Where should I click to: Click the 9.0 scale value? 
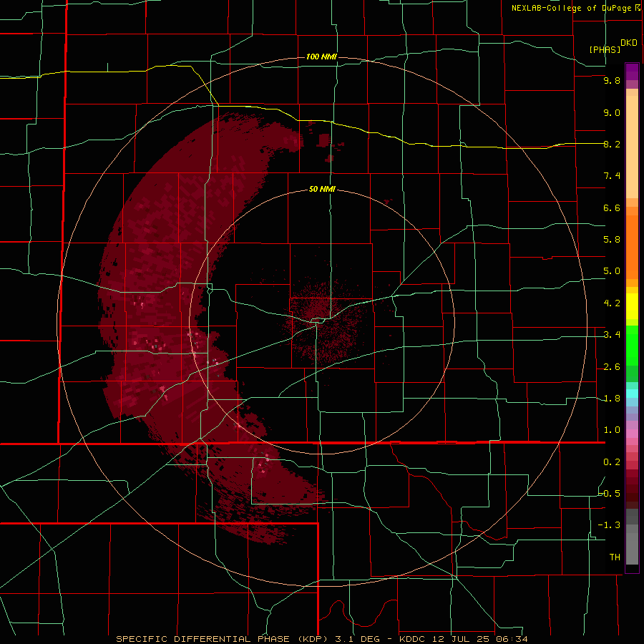(612, 112)
